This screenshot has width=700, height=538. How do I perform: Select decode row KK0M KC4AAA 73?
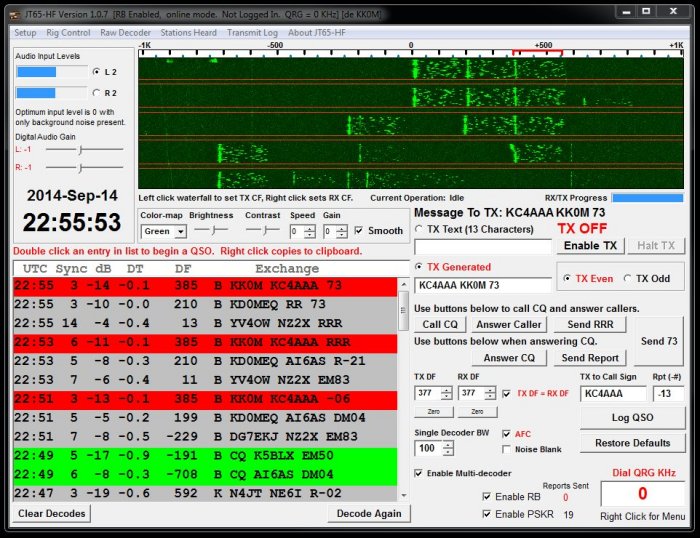[x=205, y=286]
